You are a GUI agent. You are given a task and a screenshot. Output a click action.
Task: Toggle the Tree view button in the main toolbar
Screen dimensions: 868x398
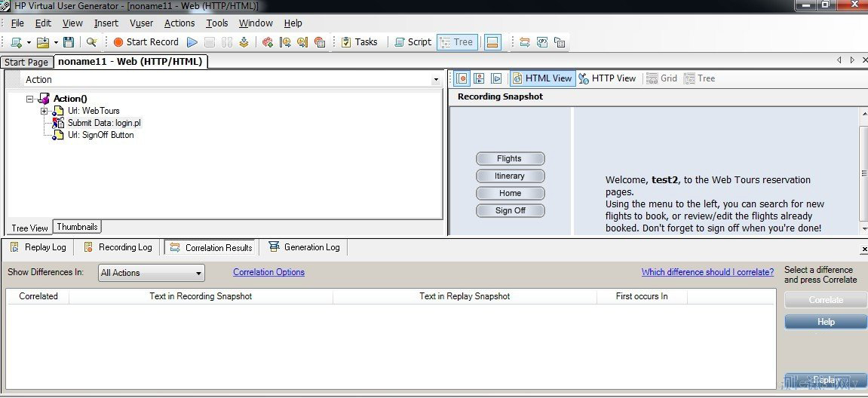click(457, 42)
